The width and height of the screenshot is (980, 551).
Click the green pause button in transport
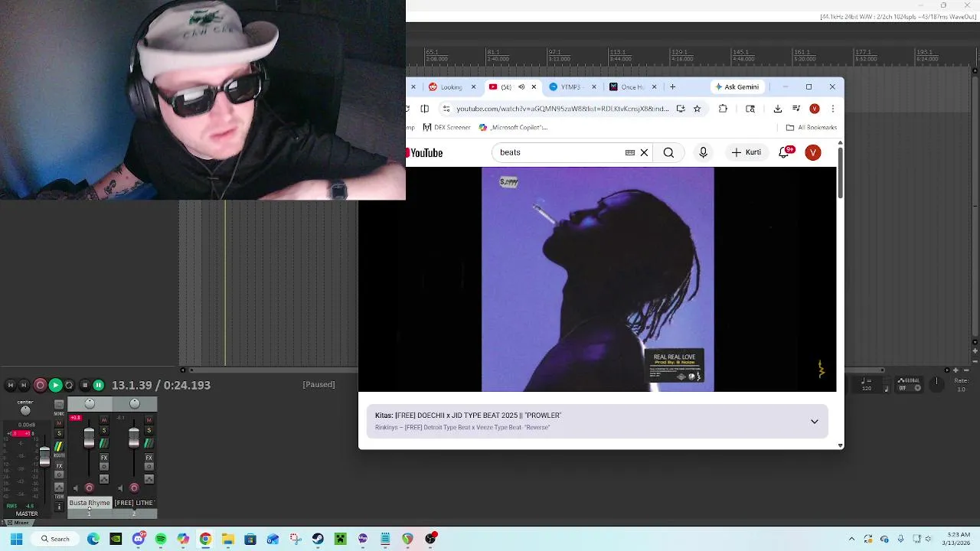[x=98, y=386]
